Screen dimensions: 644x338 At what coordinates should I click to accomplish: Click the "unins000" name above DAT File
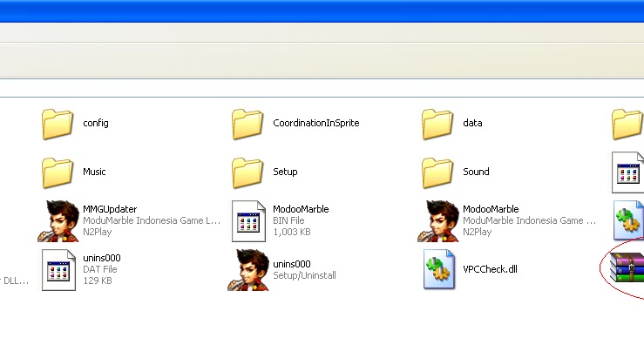101,258
